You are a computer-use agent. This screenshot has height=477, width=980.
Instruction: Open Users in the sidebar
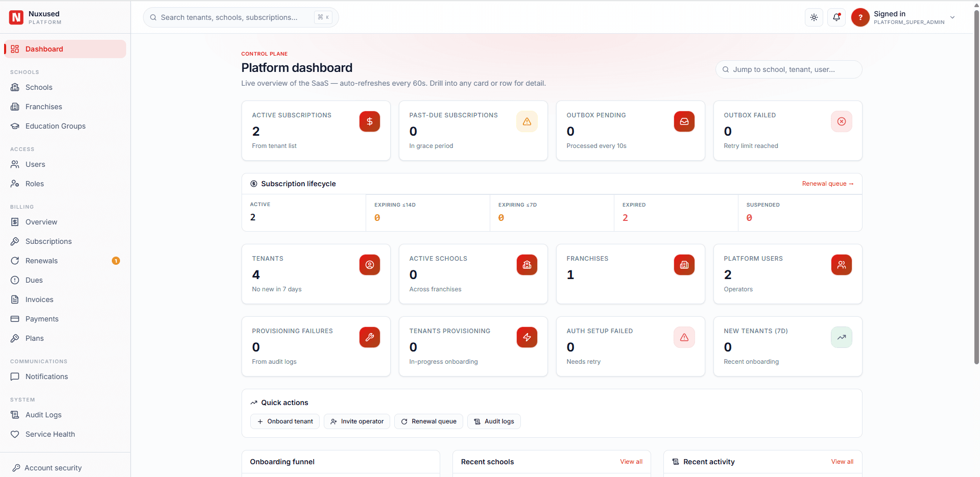point(65,164)
